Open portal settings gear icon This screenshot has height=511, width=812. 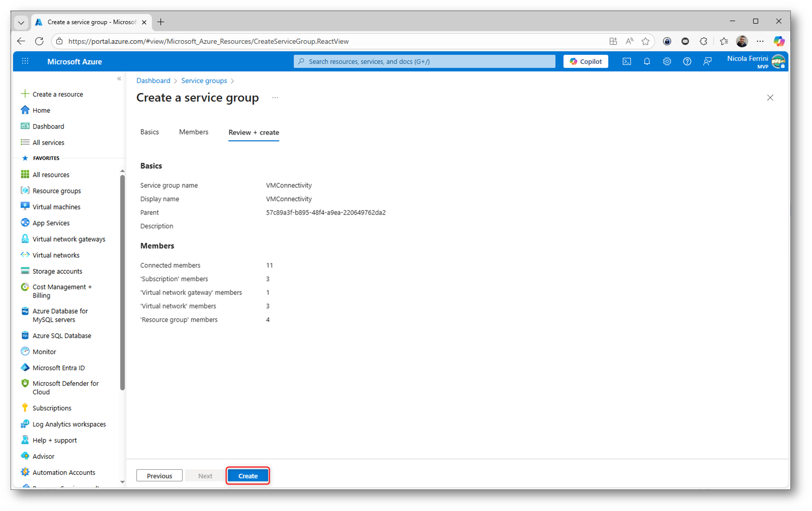[667, 61]
